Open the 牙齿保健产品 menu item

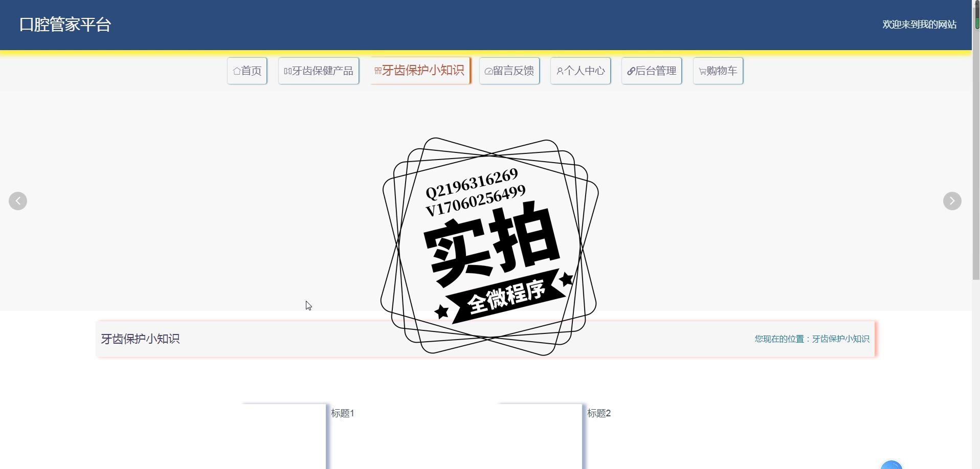(x=319, y=71)
